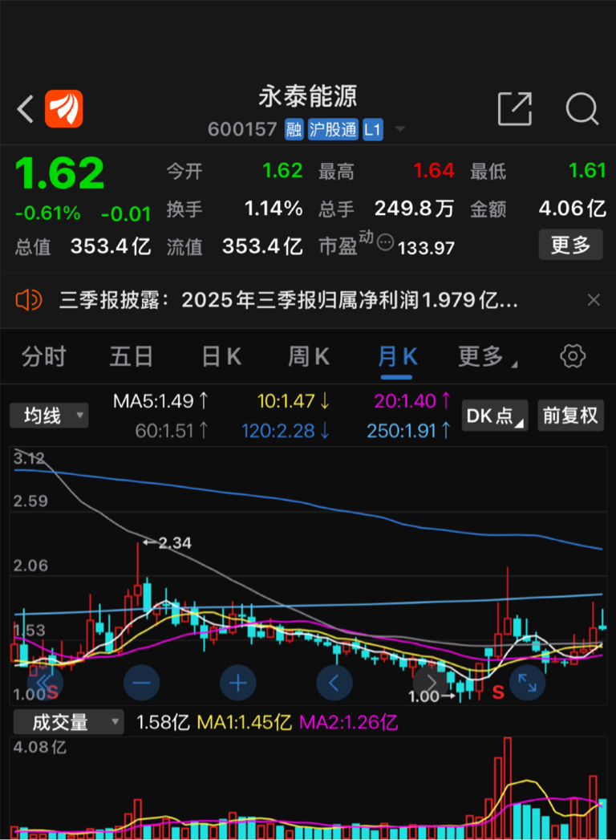Switch to 周K tab
Viewport: 616px width, 840px height.
pyautogui.click(x=308, y=356)
